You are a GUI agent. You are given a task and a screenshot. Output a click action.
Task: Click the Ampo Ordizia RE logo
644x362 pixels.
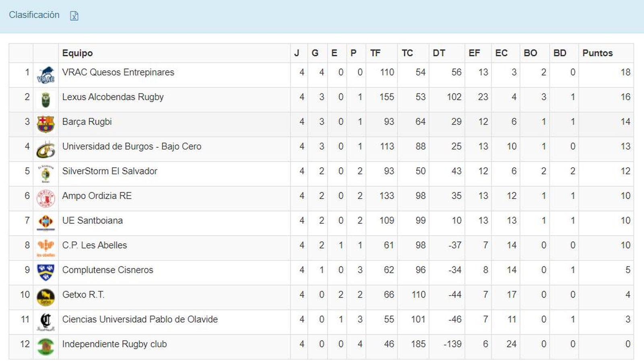point(46,198)
